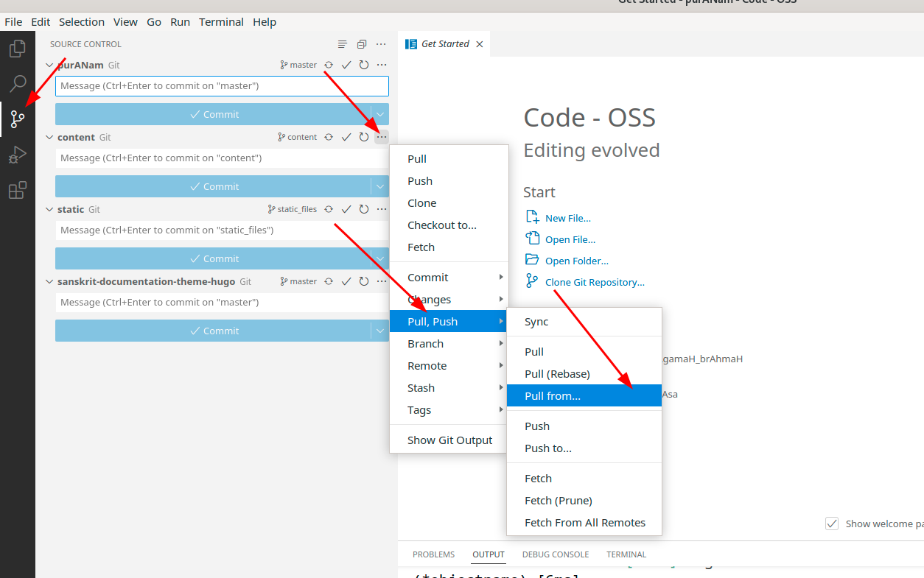
Task: Open the Run and Debug view
Action: click(x=18, y=155)
